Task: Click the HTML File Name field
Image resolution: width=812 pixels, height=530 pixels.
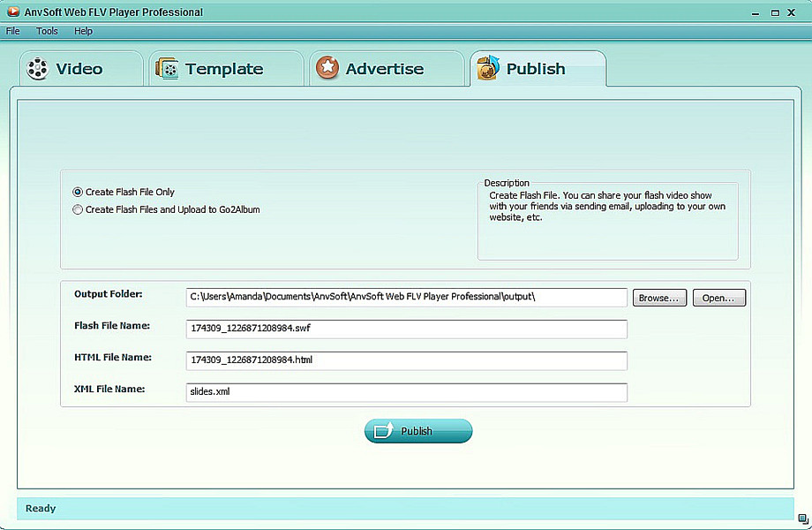Action: 407,360
